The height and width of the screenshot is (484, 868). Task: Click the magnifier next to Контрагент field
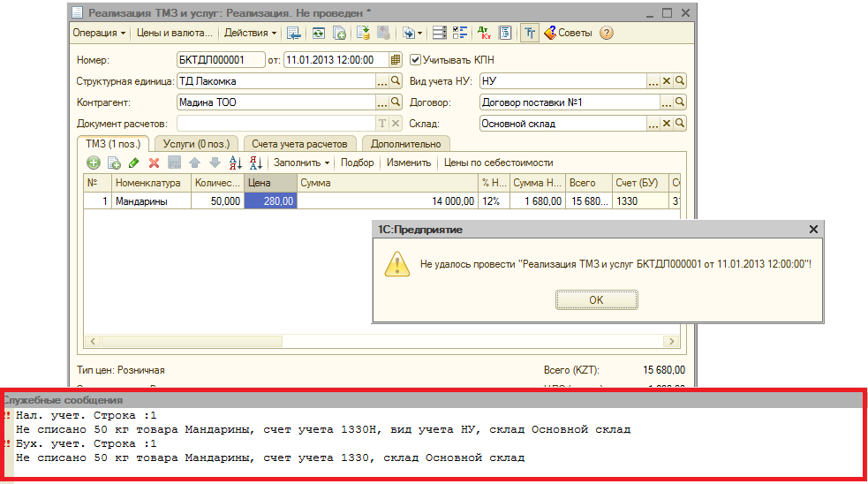coord(396,102)
